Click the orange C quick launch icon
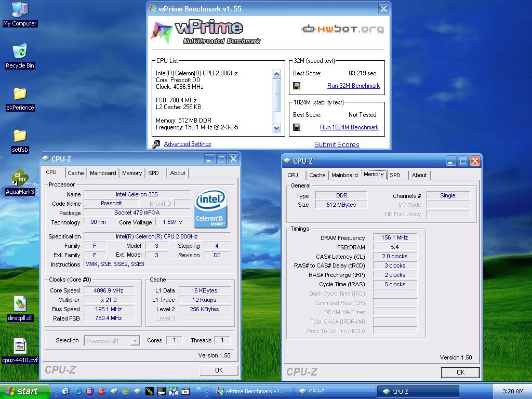 [x=101, y=391]
